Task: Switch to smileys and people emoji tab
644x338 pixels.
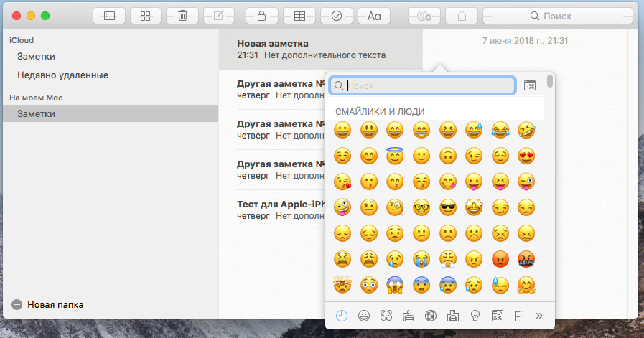Action: click(x=364, y=316)
